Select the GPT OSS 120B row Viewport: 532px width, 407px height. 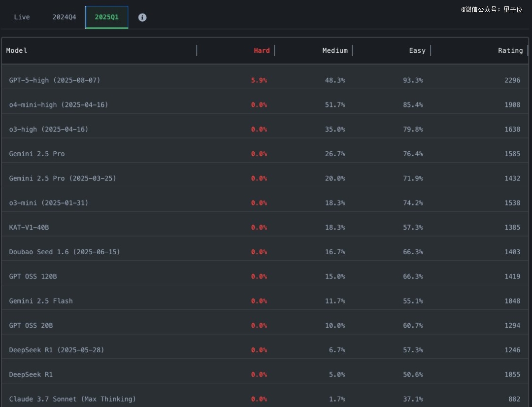(x=265, y=276)
